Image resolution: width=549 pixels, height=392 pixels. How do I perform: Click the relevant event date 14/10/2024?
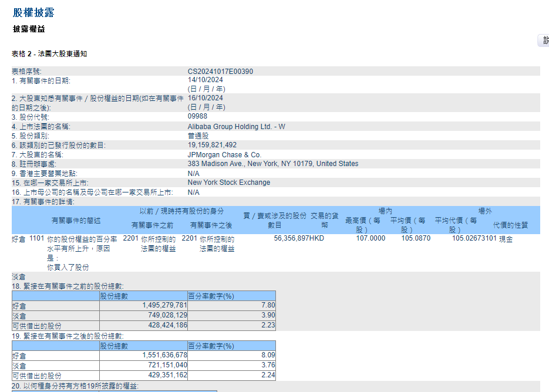coord(206,80)
